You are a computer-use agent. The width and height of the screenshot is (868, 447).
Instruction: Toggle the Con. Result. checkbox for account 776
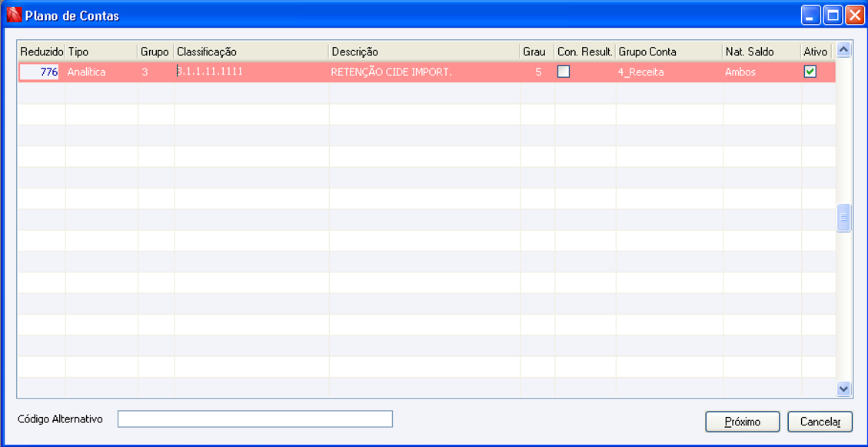[x=564, y=72]
